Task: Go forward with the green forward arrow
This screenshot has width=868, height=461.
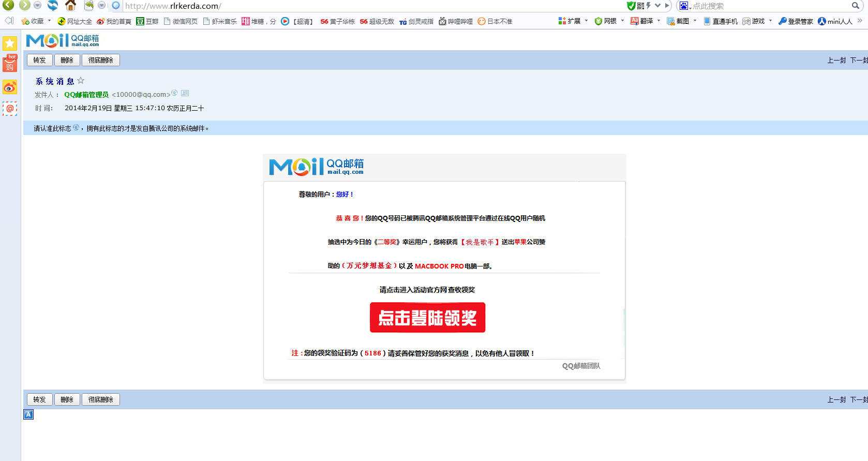Action: [x=24, y=5]
